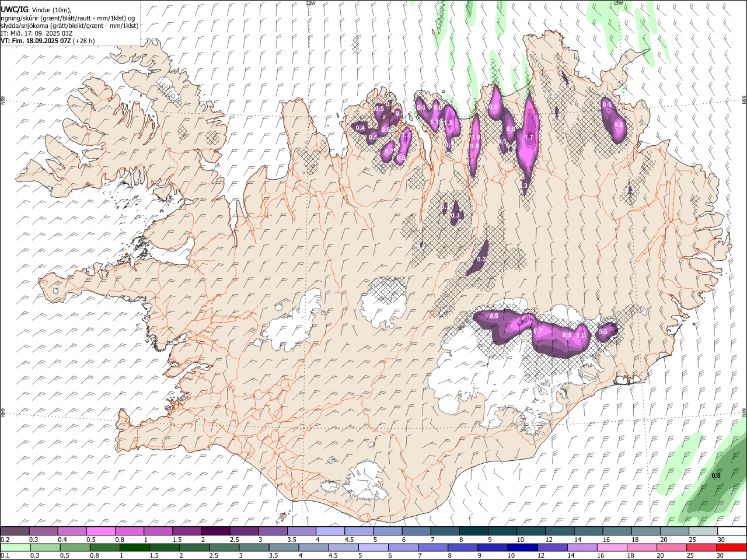Viewport: 747px width, 560px height.
Task: Select the '0.2' label in top legend row
Action: (x=5, y=540)
